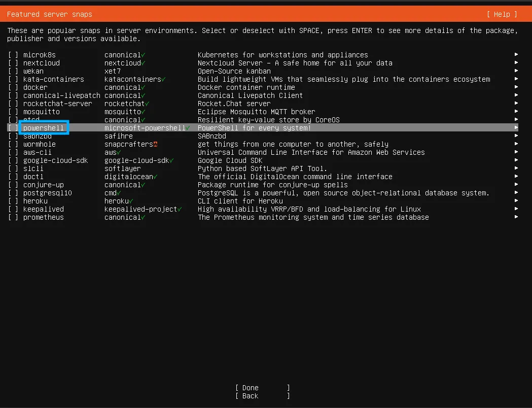Expand the keepalived row details arrow

coord(516,209)
